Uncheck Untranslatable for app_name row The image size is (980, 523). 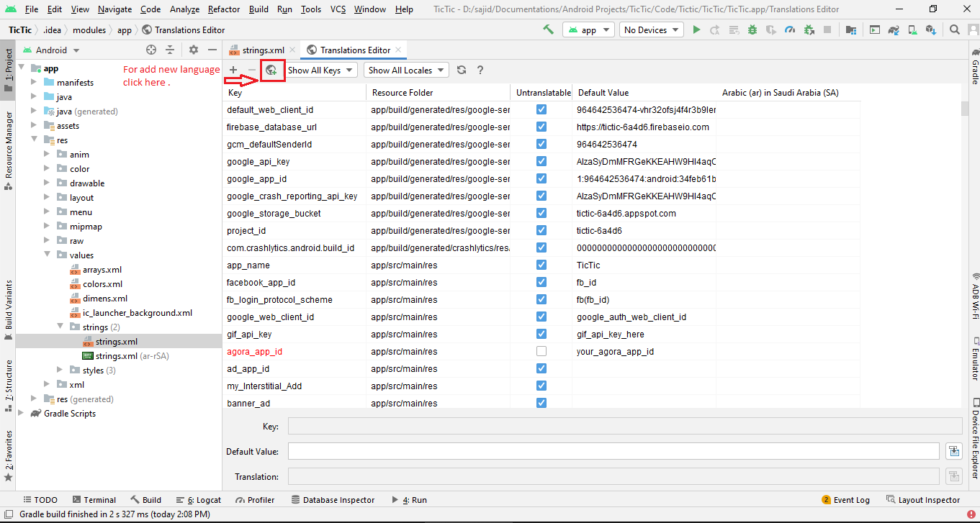tap(541, 265)
